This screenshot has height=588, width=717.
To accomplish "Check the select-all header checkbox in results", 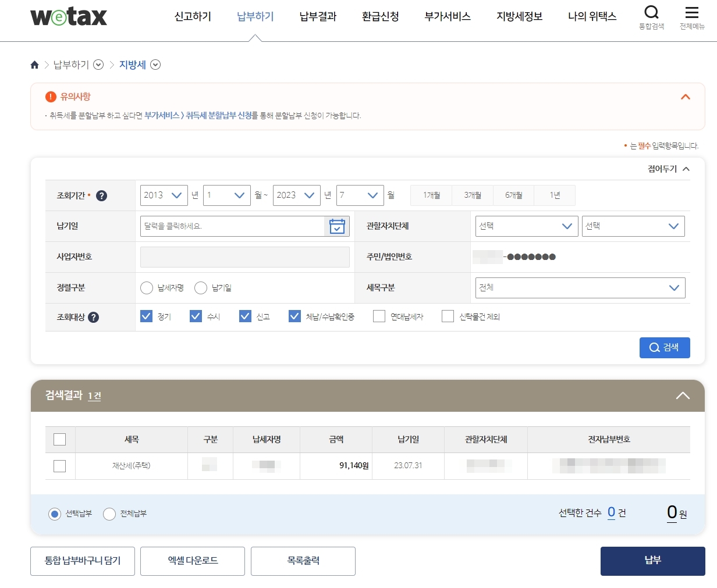I will pos(59,439).
